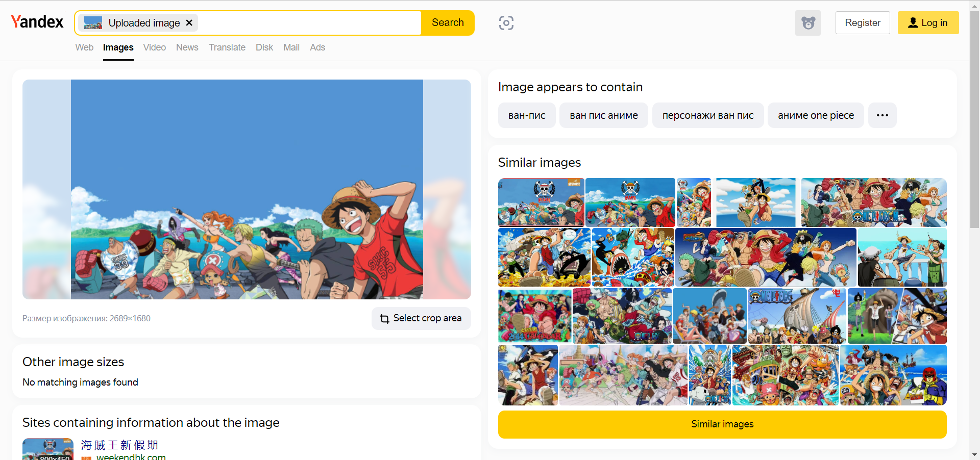The height and width of the screenshot is (460, 980).
Task: Go to the News tab
Action: (187, 47)
